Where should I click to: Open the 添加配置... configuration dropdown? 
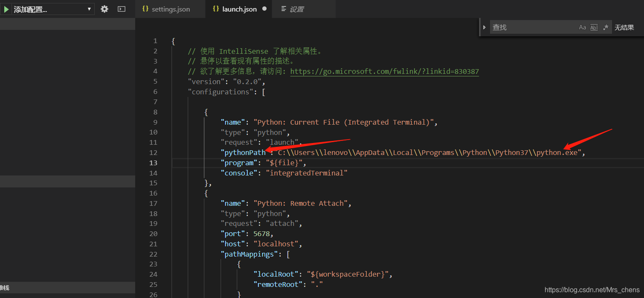[53, 9]
